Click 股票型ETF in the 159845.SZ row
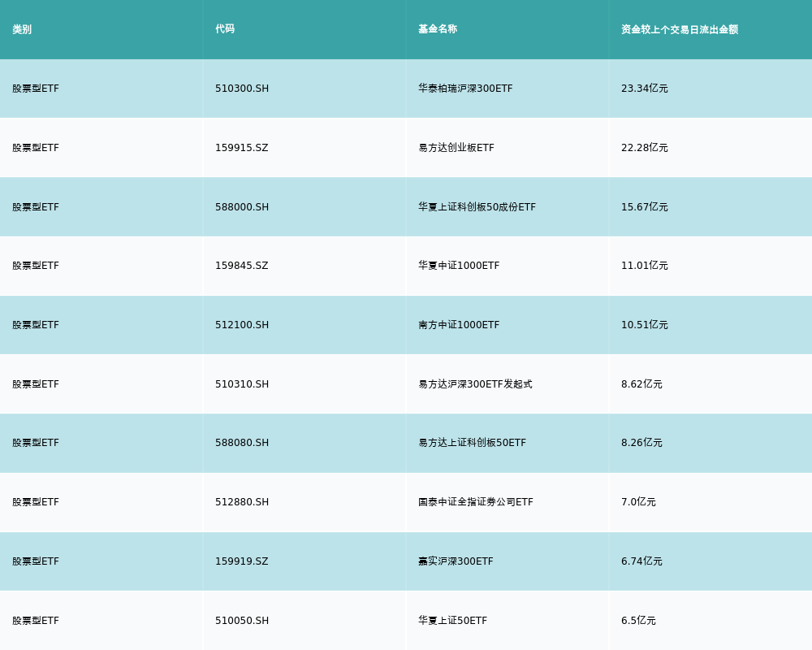Screen dimensions: 812x650 pos(36,266)
